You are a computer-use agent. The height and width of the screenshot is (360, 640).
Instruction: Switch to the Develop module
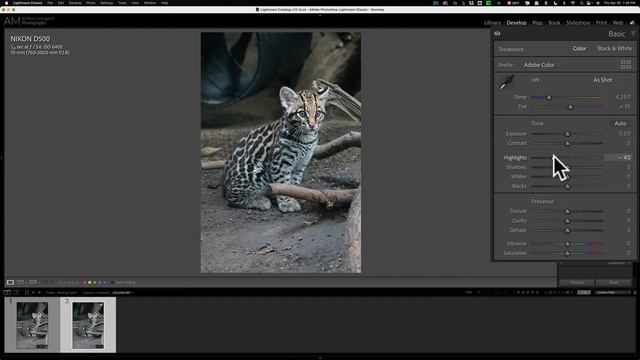[x=516, y=23]
